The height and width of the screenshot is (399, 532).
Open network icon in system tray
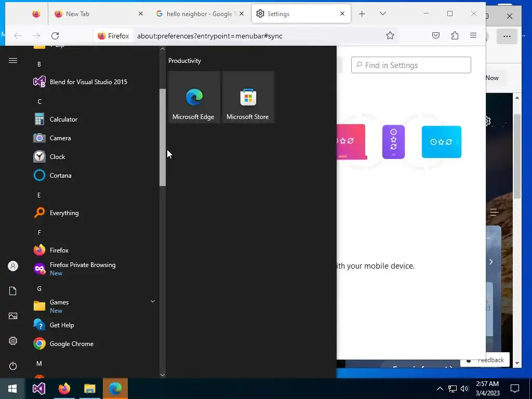point(453,389)
